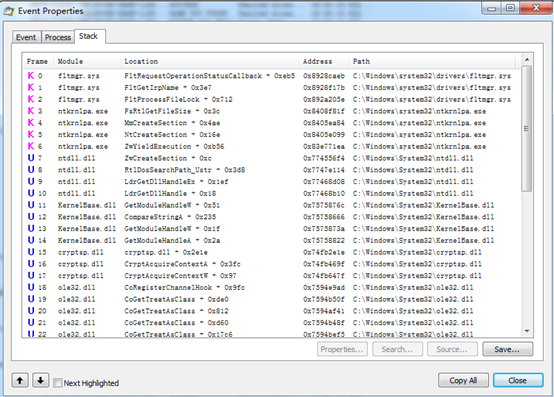This screenshot has height=397, width=554.
Task: Select MmCreateSection + 0x4ae location
Action: pos(172,123)
